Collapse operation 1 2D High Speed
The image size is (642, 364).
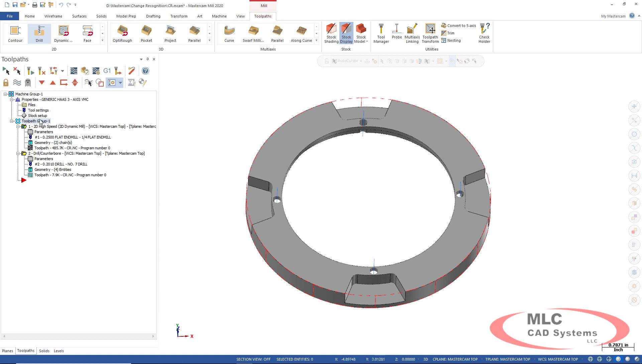coord(18,127)
